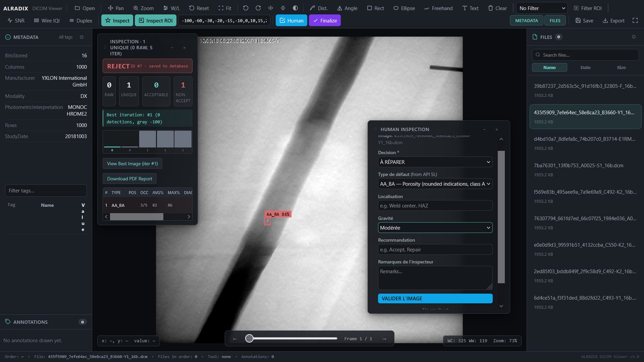The width and height of the screenshot is (644, 362).
Task: Clear all annotations
Action: coord(497,8)
